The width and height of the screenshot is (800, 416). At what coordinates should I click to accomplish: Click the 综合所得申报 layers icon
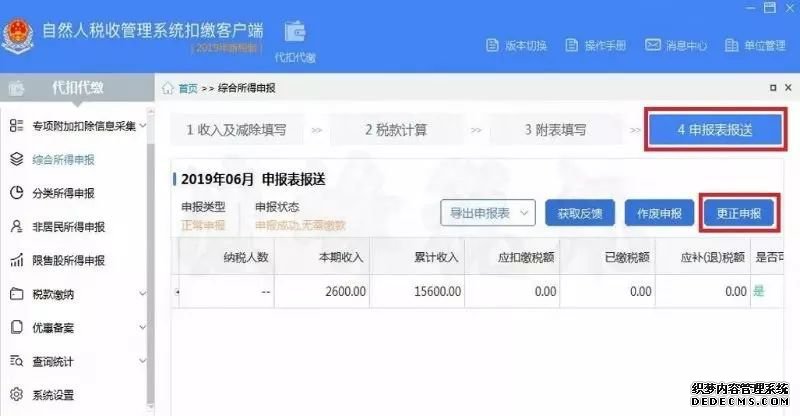point(16,159)
